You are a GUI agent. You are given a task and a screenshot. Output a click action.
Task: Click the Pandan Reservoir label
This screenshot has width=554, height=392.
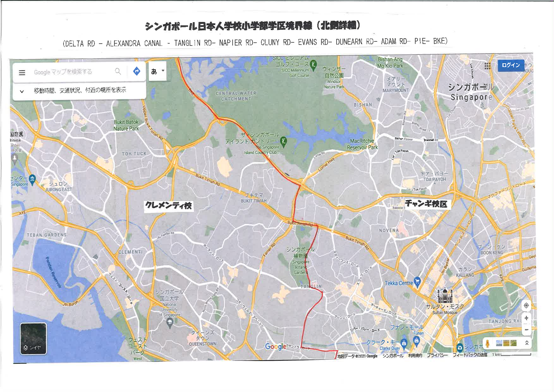[x=53, y=272]
